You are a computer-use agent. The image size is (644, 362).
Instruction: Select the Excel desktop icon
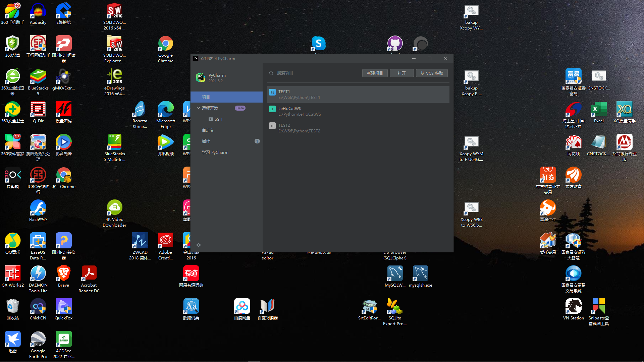pos(599,112)
